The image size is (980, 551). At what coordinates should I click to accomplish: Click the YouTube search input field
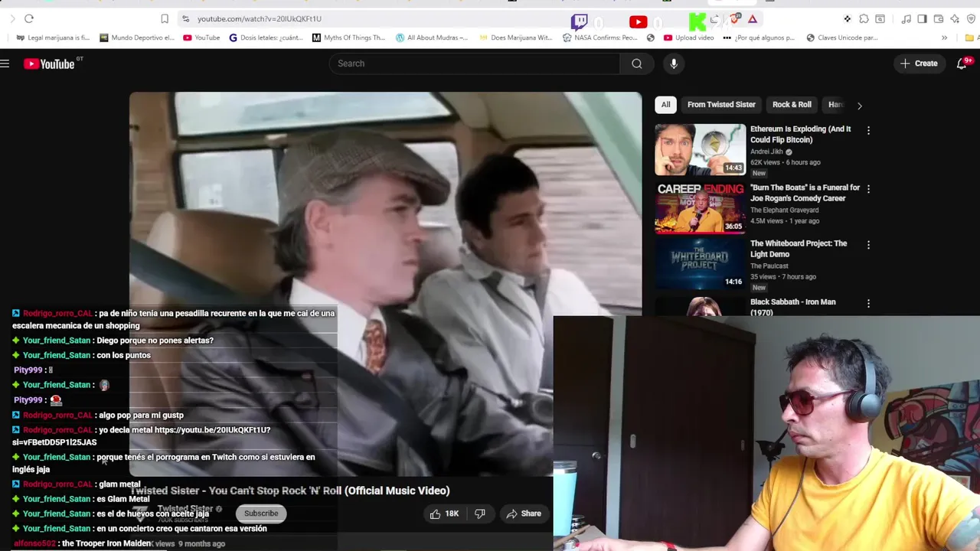pyautogui.click(x=475, y=64)
